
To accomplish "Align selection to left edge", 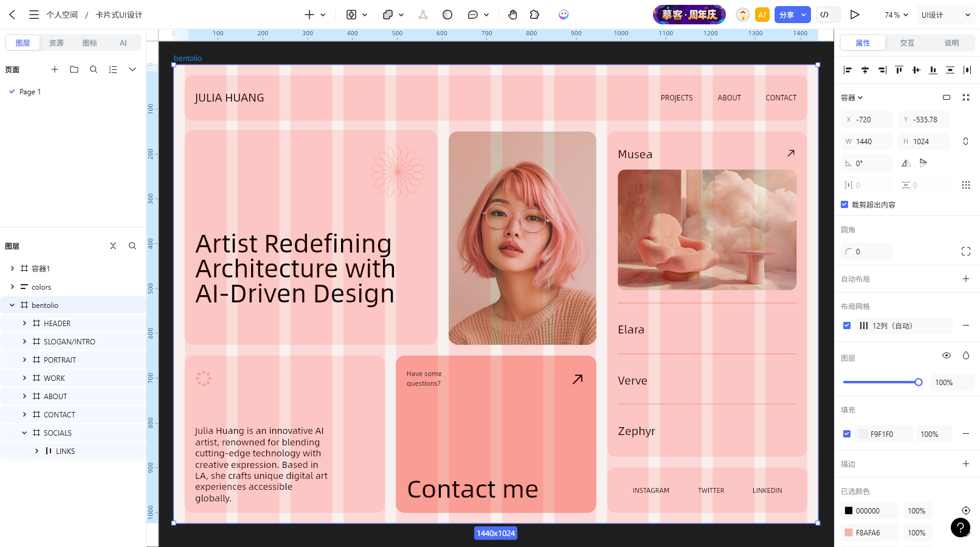I will tap(847, 70).
